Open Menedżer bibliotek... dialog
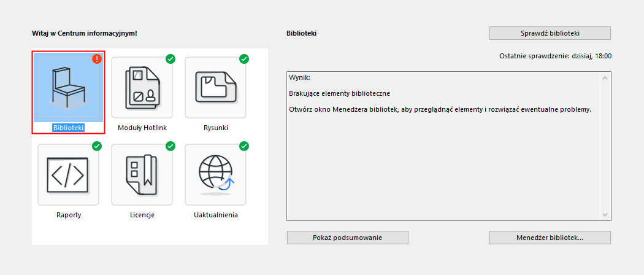 point(550,238)
